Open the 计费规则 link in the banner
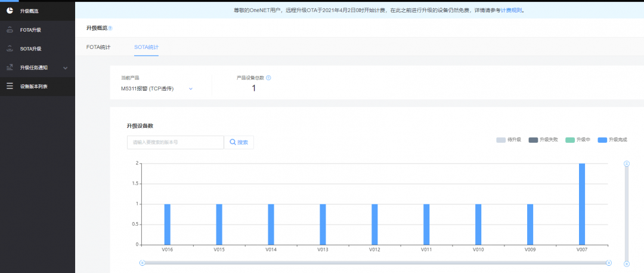Viewport: 644px width, 273px height. 512,10
